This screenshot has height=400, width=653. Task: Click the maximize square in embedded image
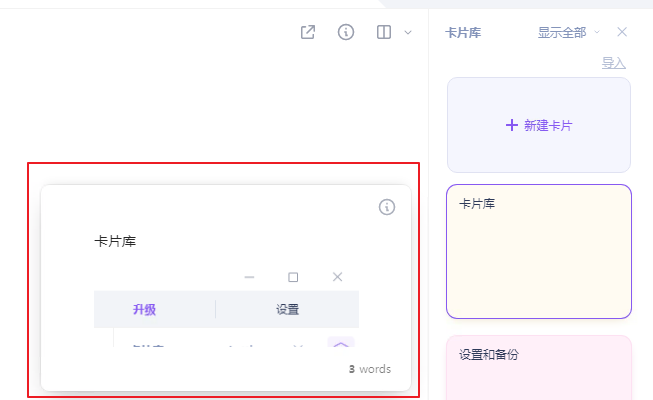coord(293,277)
